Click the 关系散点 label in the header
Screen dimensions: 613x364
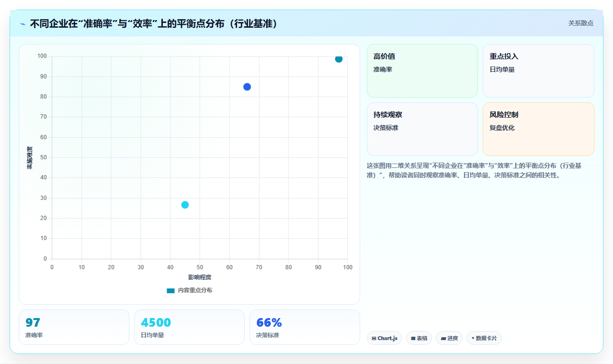pyautogui.click(x=581, y=23)
